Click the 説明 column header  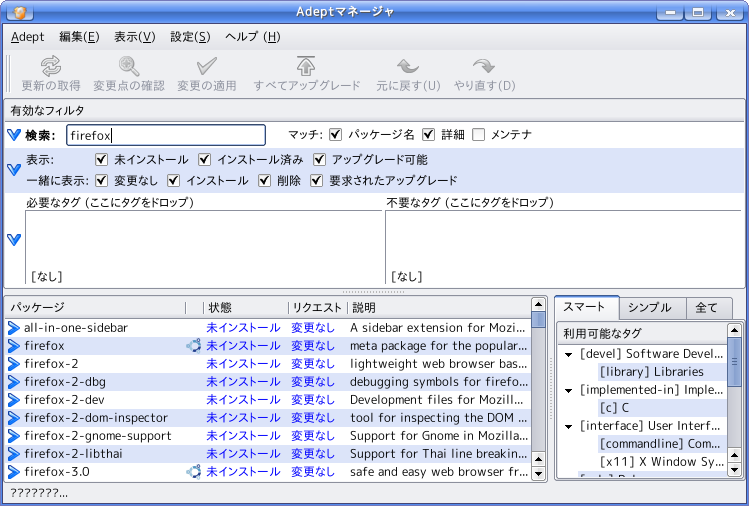pos(439,308)
